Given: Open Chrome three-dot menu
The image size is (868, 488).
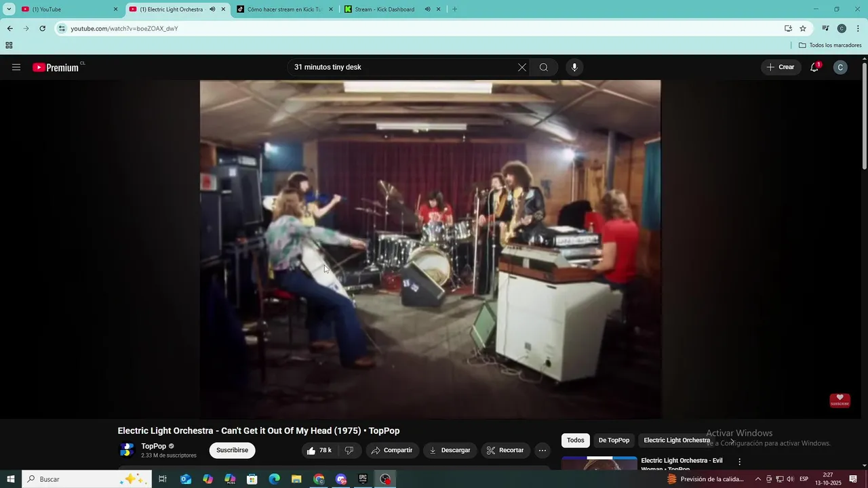Looking at the screenshot, I should (858, 28).
